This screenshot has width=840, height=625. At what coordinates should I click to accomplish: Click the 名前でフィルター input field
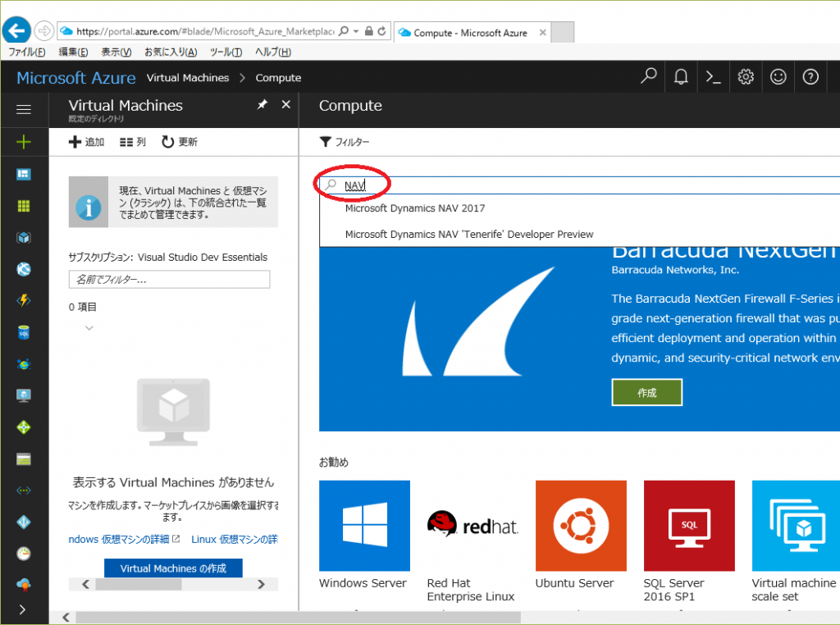tap(169, 280)
